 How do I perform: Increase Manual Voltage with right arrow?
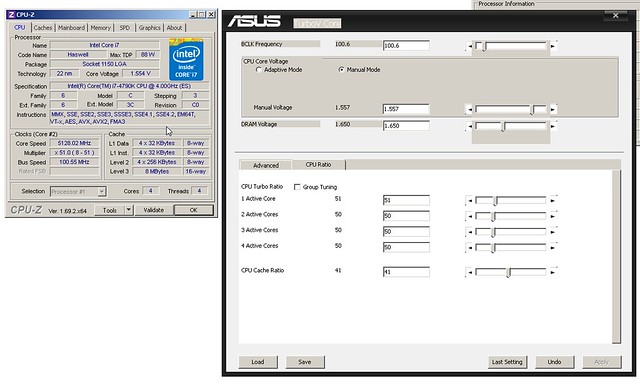[x=553, y=109]
